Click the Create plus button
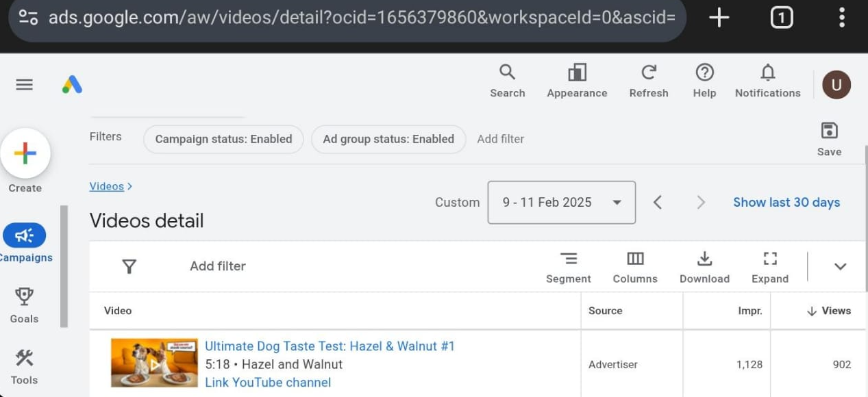The image size is (868, 397). click(25, 153)
